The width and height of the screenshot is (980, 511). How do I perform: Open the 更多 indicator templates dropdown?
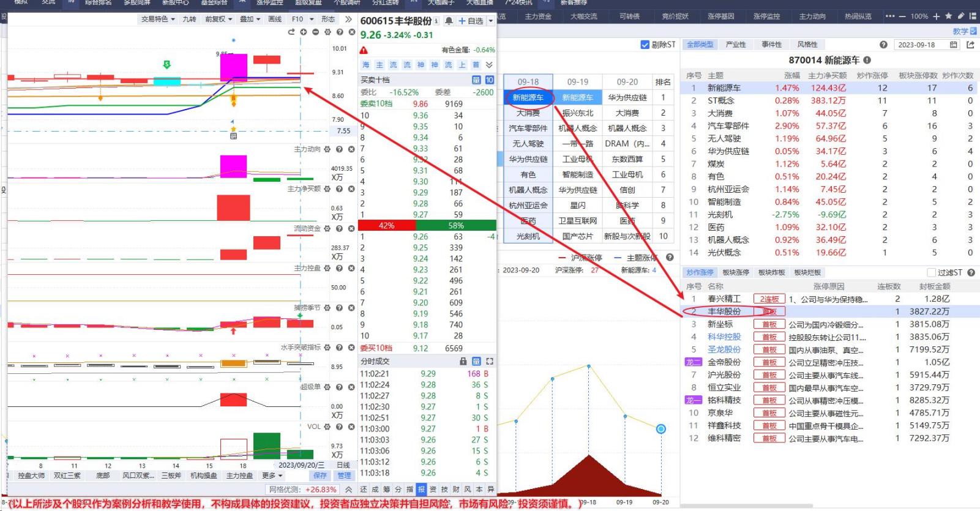(272, 476)
